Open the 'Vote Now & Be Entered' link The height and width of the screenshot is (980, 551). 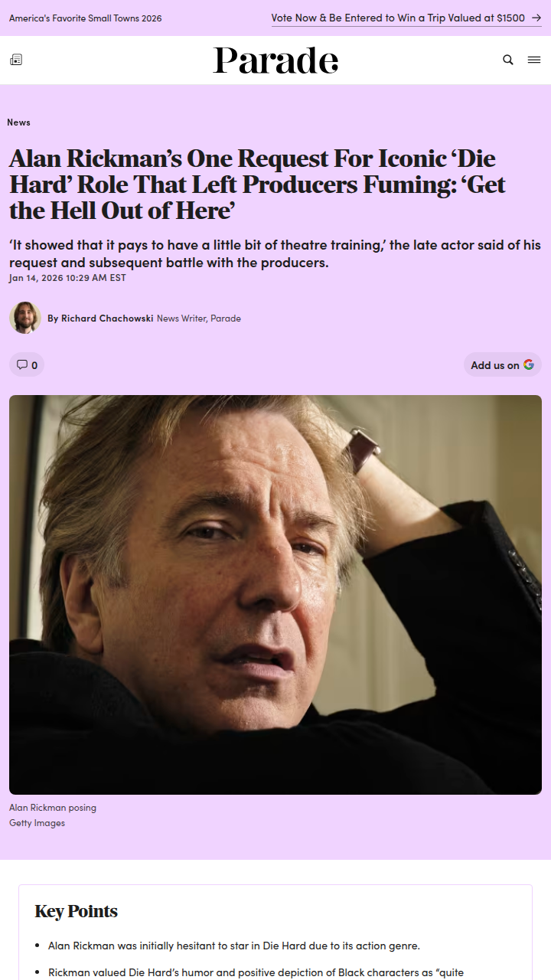(398, 18)
